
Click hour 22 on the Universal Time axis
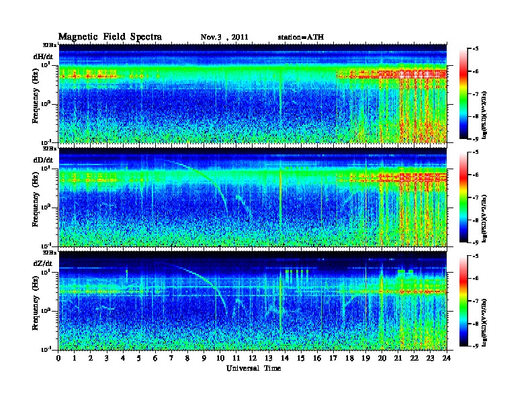[x=414, y=358]
